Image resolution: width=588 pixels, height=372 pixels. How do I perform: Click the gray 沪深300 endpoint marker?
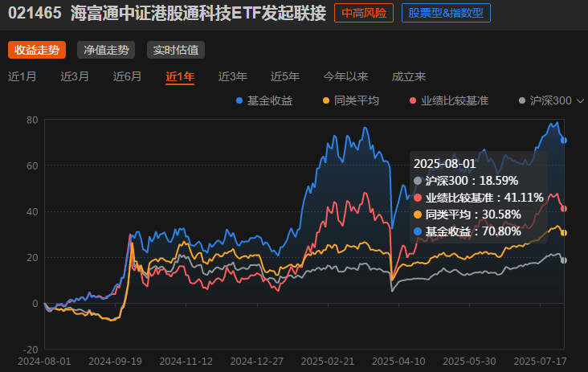click(x=564, y=260)
